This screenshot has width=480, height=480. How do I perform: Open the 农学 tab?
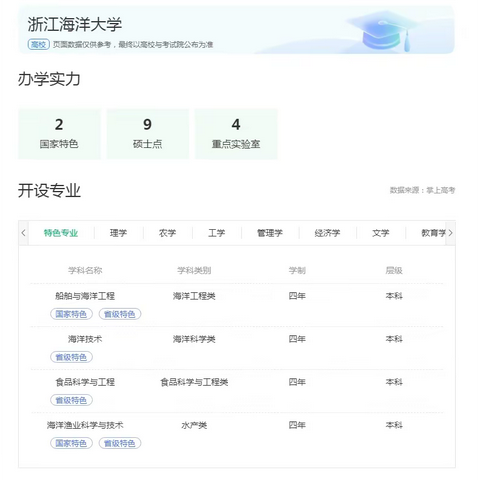[167, 233]
